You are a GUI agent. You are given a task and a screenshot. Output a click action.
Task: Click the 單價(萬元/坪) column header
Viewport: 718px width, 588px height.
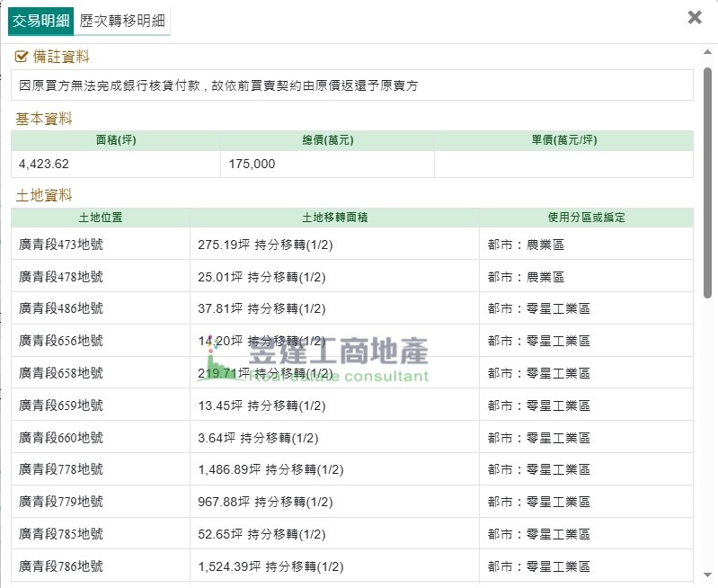click(563, 140)
